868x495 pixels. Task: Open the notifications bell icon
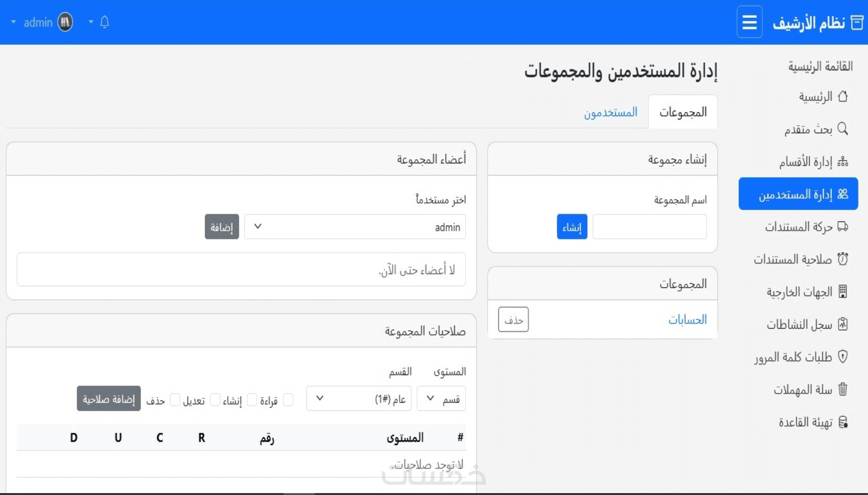click(x=105, y=22)
